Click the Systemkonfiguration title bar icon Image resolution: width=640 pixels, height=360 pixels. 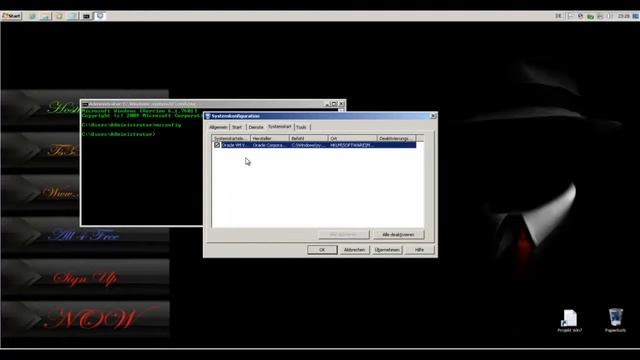207,116
